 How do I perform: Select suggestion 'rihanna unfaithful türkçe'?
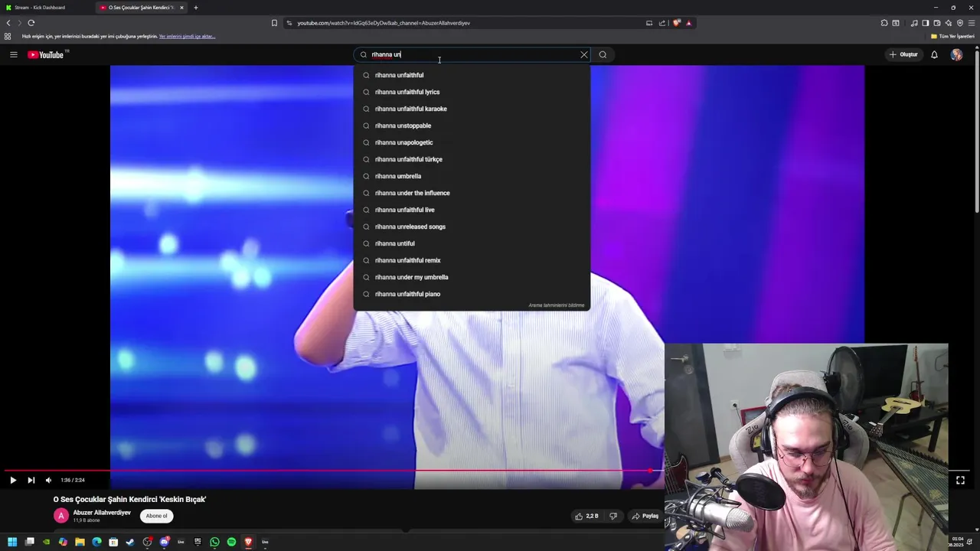(472, 159)
